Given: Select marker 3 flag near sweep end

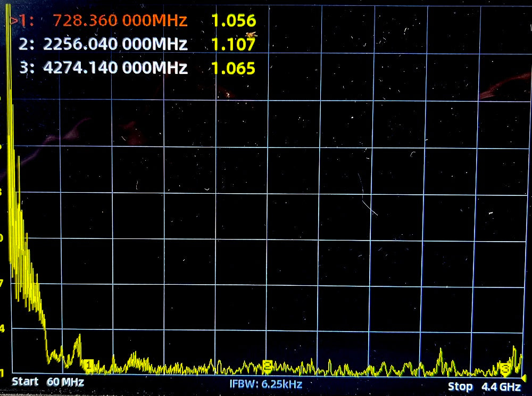Looking at the screenshot, I should pos(505,368).
